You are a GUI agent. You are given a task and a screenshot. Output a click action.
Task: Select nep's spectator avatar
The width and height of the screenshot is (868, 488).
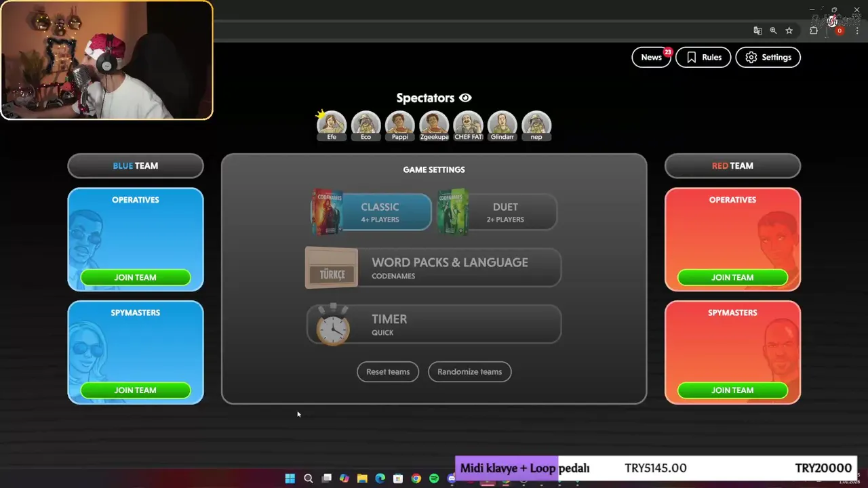pyautogui.click(x=536, y=125)
